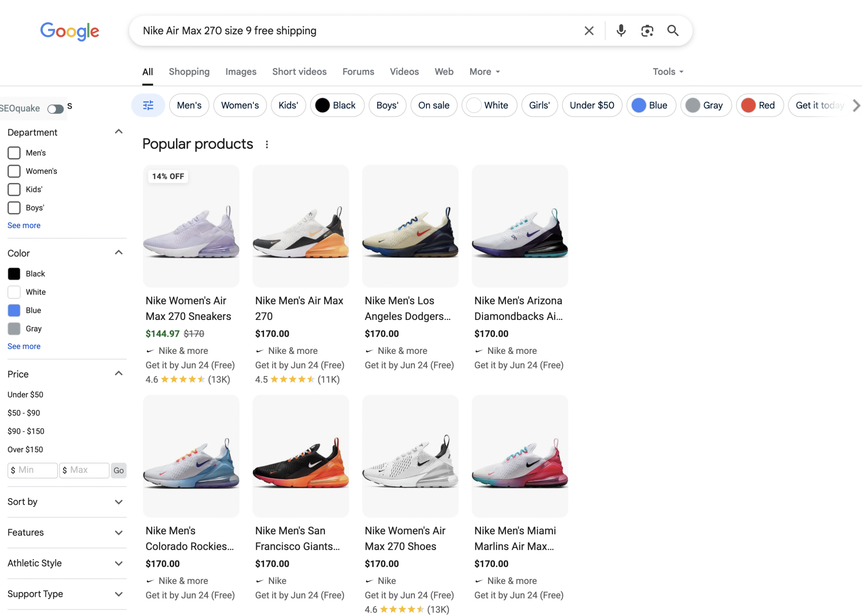The height and width of the screenshot is (616, 862).
Task: Activate voice search with the microphone icon
Action: click(621, 30)
